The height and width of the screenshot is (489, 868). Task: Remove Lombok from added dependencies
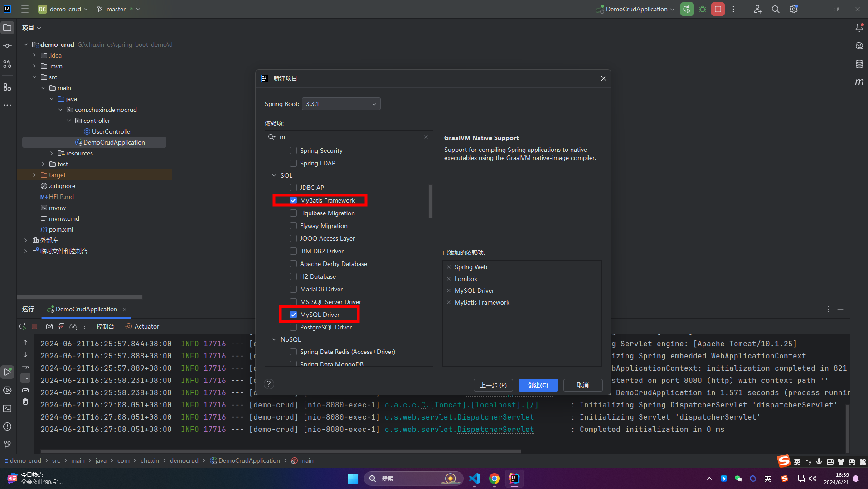449,279
